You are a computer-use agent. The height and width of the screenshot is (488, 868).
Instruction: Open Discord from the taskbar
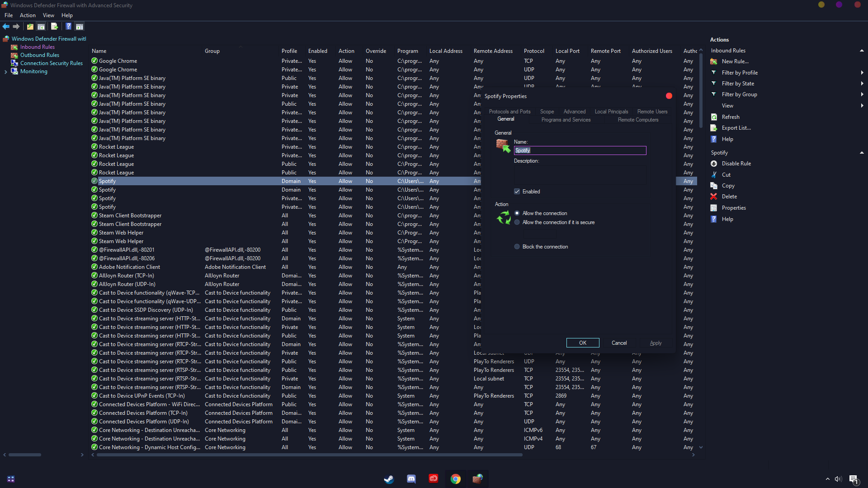point(411,479)
